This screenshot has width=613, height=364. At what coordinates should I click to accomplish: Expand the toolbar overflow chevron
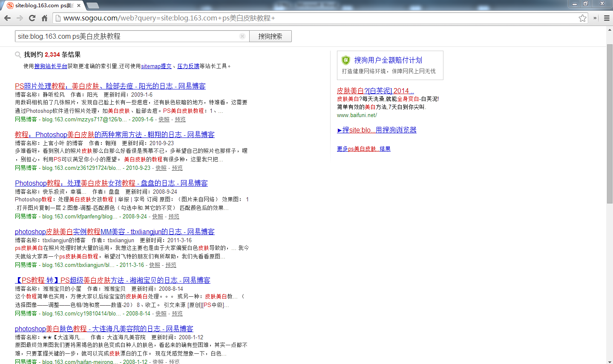coord(595,18)
